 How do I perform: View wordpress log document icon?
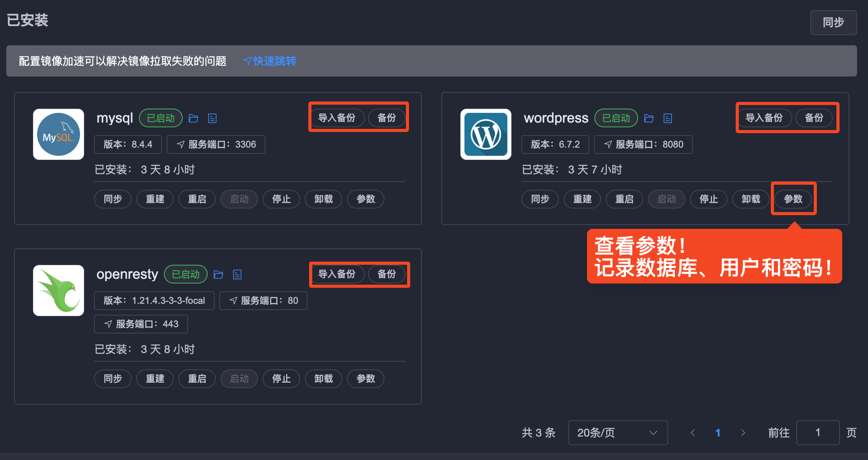click(x=668, y=118)
